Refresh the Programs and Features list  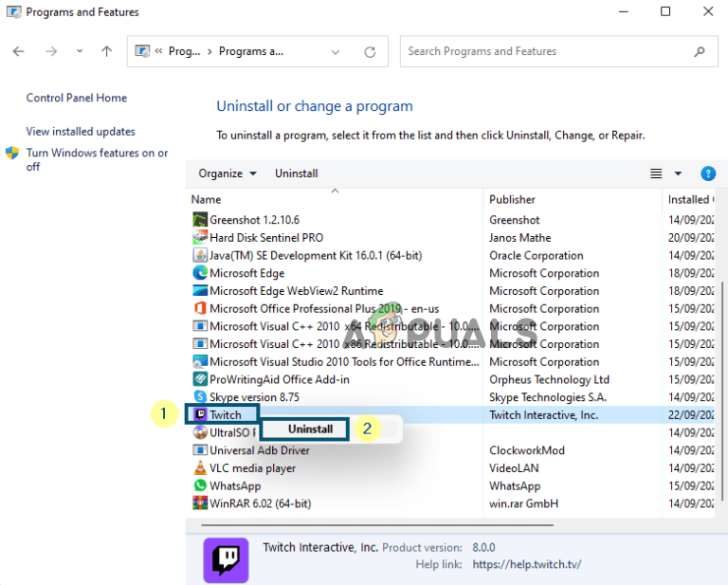pyautogui.click(x=370, y=51)
